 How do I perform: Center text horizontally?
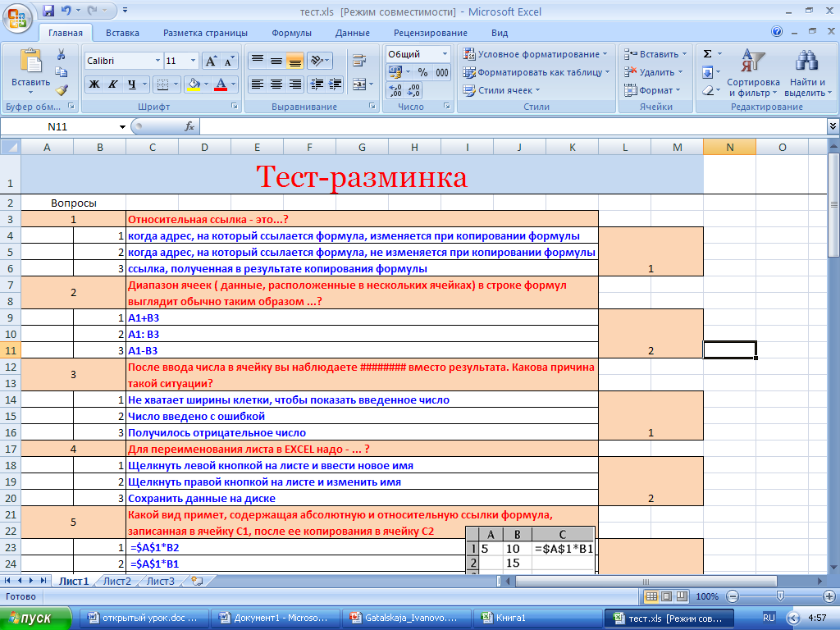pos(276,84)
